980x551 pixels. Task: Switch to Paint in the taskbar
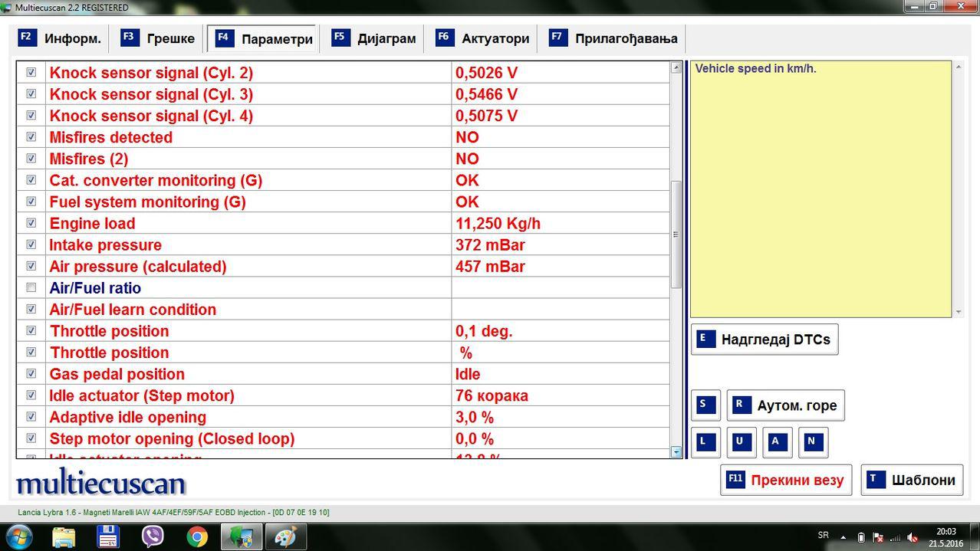click(x=286, y=536)
